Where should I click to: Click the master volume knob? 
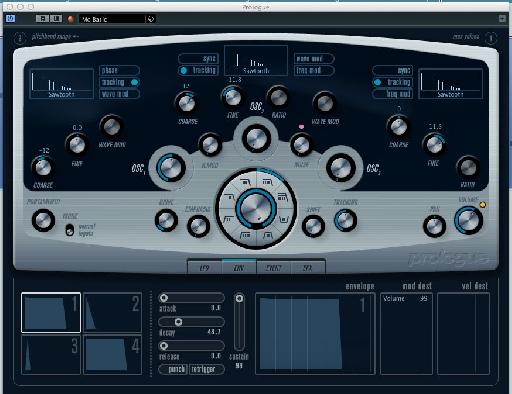point(468,220)
